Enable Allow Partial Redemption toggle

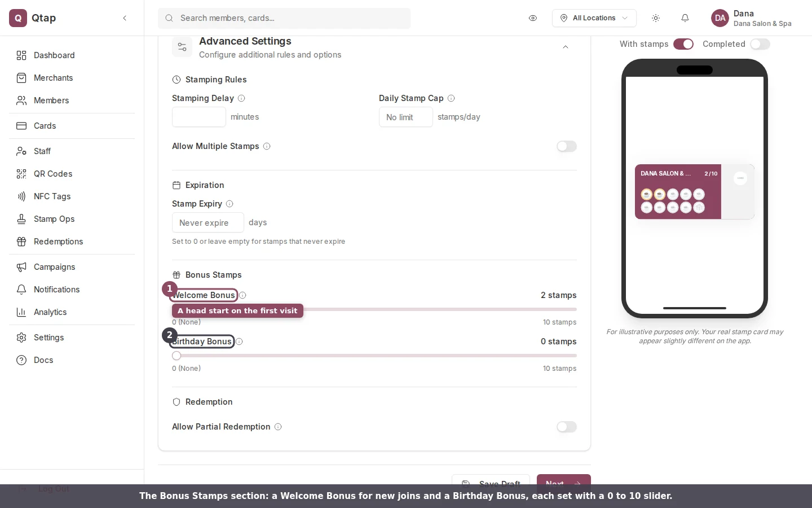567,427
